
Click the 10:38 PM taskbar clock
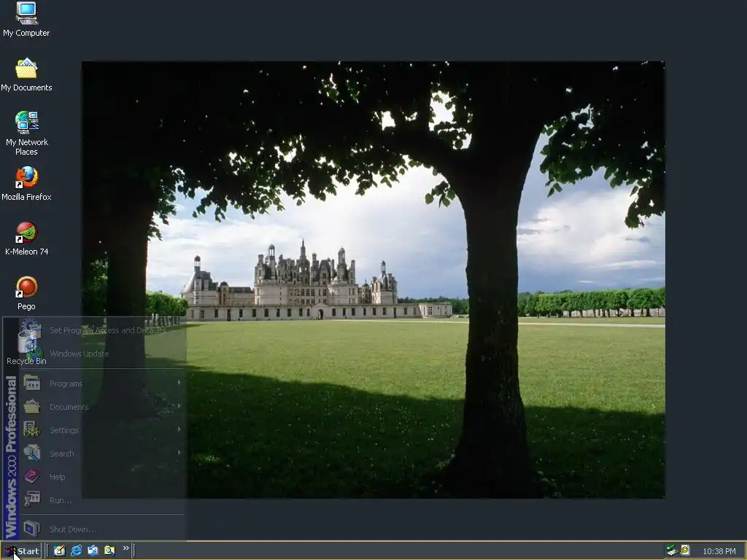tap(719, 551)
